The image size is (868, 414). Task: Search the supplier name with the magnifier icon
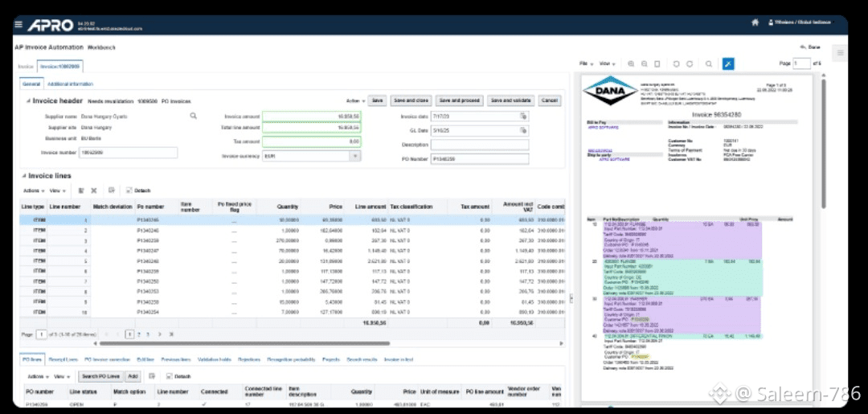click(193, 116)
